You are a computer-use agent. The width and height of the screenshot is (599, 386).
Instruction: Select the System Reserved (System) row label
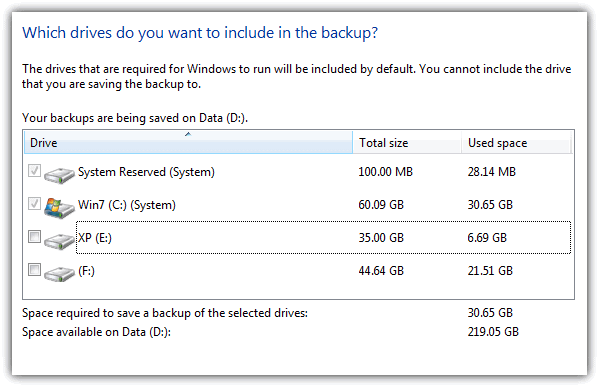pyautogui.click(x=146, y=172)
